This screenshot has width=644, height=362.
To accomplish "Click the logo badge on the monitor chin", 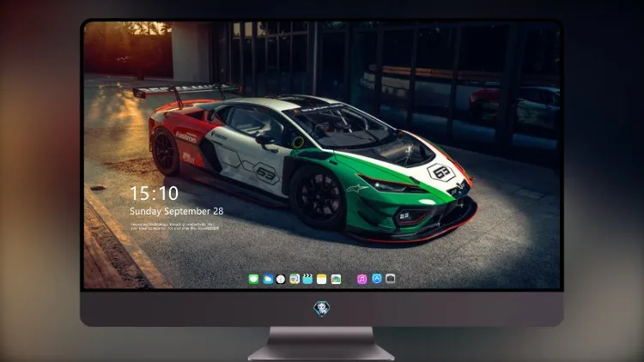I will click(322, 309).
